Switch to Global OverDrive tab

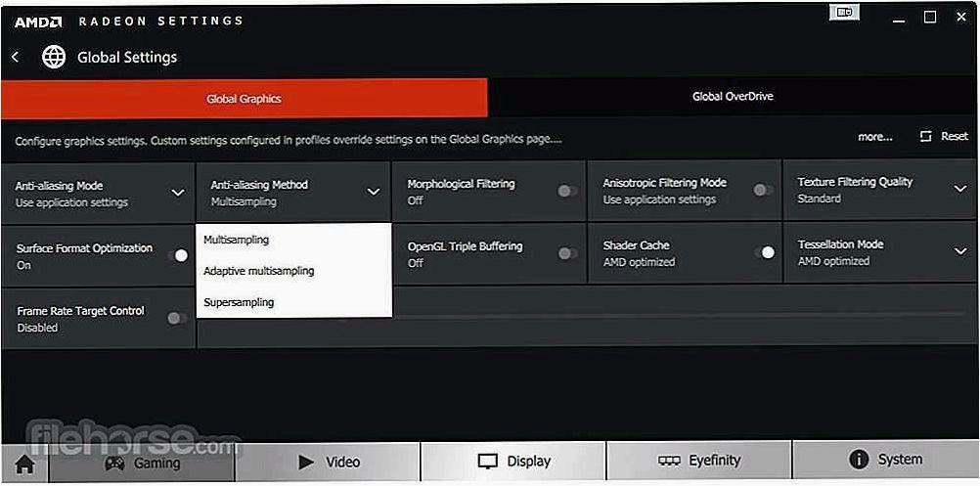733,97
